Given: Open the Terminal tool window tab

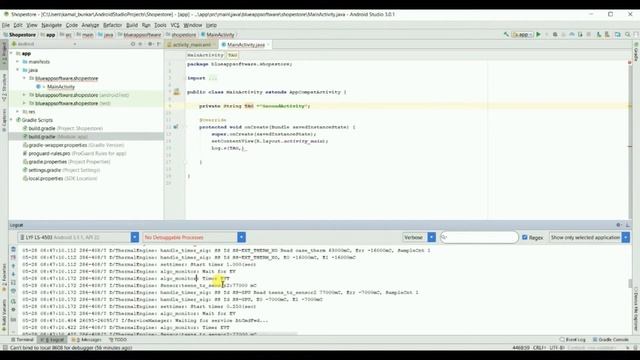Looking at the screenshot, I should coord(22,340).
